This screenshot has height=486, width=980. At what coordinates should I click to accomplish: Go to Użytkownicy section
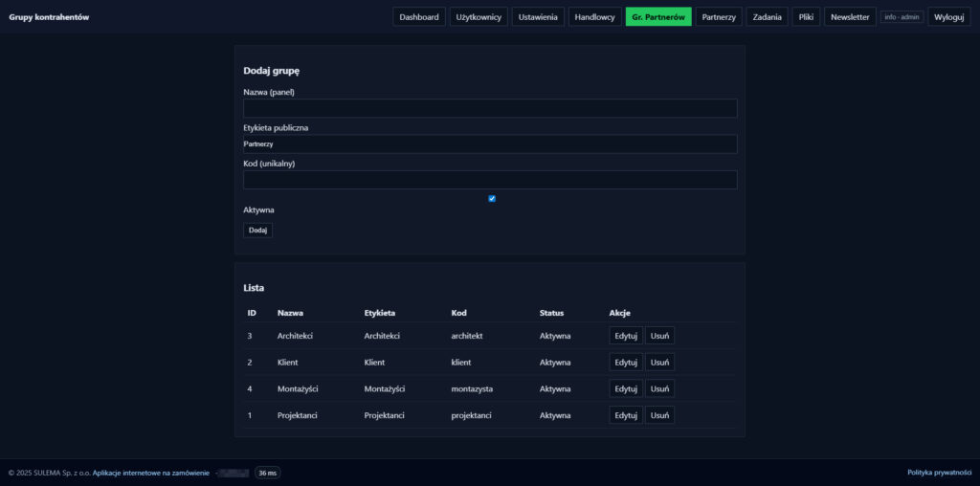tap(479, 17)
